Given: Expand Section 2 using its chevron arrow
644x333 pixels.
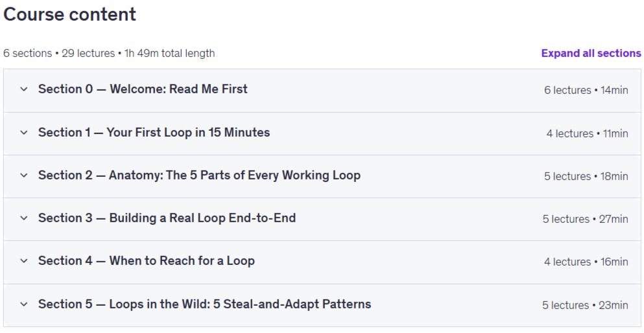Looking at the screenshot, I should (x=24, y=175).
